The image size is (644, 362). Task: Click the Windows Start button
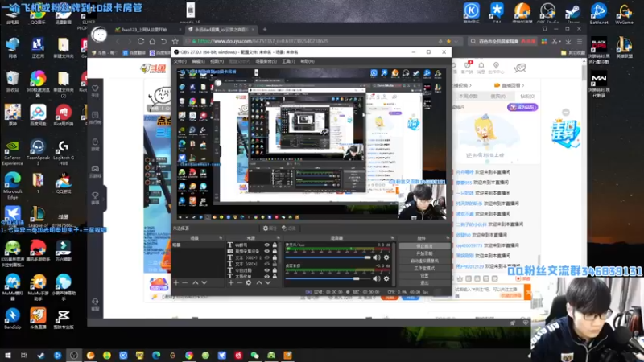pyautogui.click(x=7, y=355)
